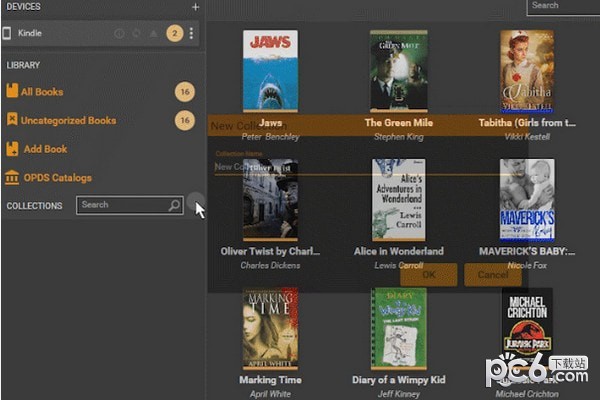Viewport: 600px width, 400px height.
Task: Click the Collections search magnifier icon
Action: tap(174, 206)
